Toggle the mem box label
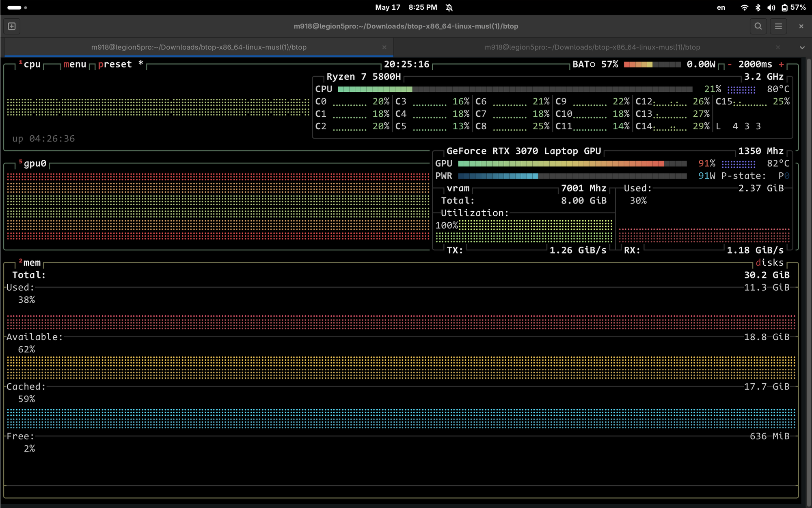This screenshot has height=508, width=812. tap(30, 263)
